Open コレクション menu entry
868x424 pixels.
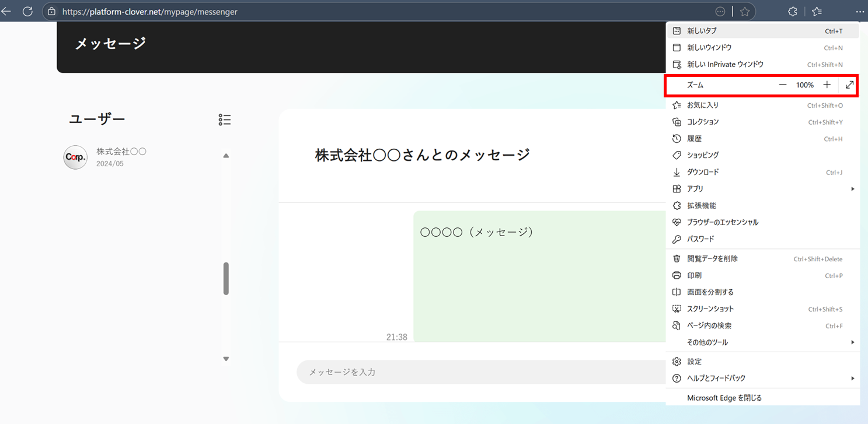(762, 122)
